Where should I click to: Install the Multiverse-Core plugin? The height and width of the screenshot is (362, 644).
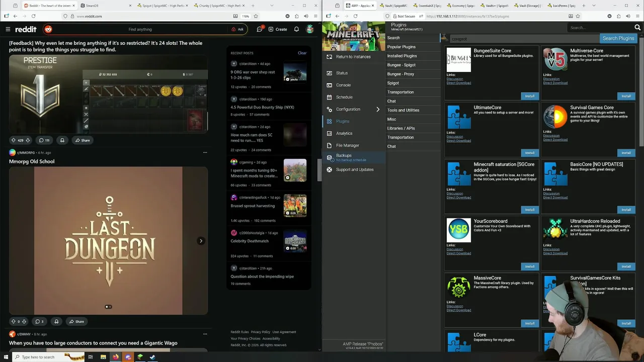click(x=626, y=96)
